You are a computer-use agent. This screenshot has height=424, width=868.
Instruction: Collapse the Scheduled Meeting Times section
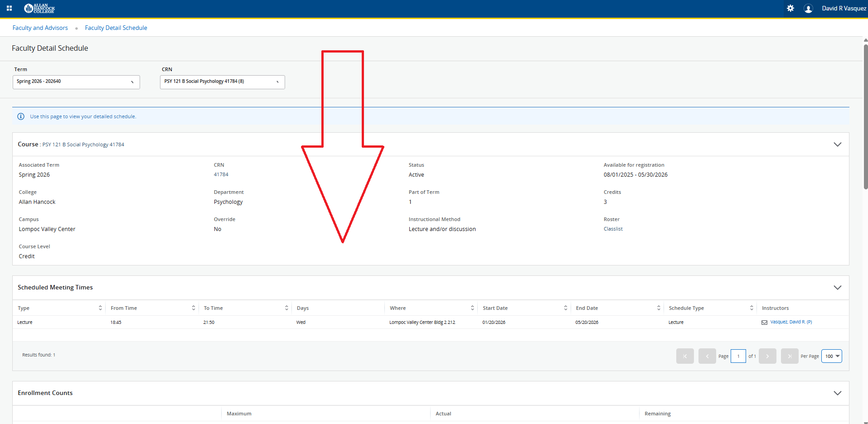click(x=837, y=288)
